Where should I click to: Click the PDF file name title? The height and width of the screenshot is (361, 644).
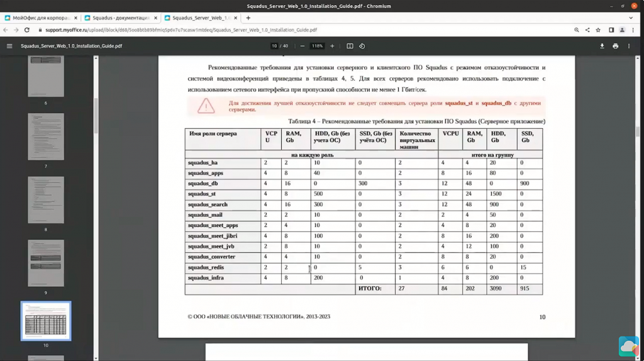click(72, 46)
